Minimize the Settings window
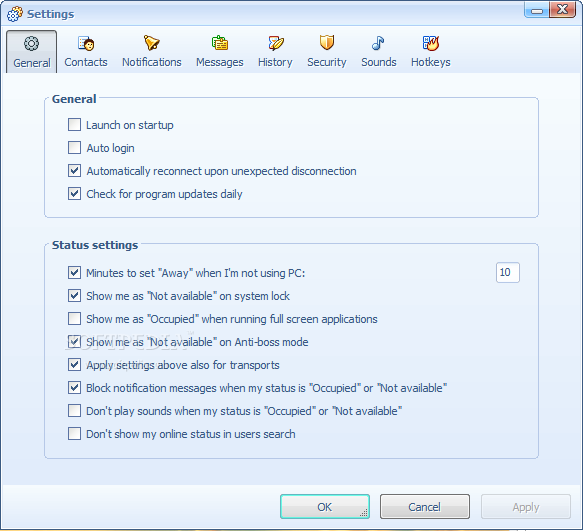The width and height of the screenshot is (583, 531). coord(537,10)
